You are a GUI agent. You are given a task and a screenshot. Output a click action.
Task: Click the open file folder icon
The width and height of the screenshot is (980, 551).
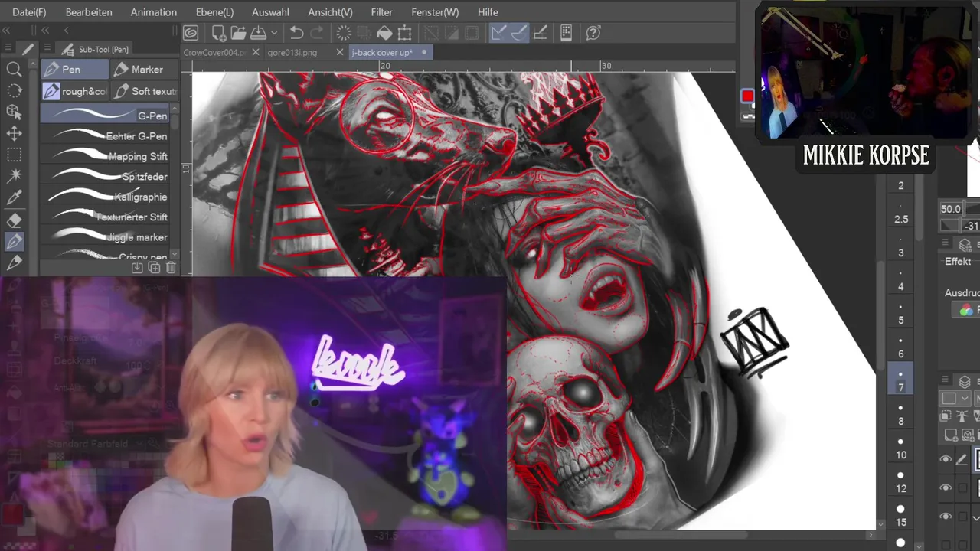click(238, 33)
